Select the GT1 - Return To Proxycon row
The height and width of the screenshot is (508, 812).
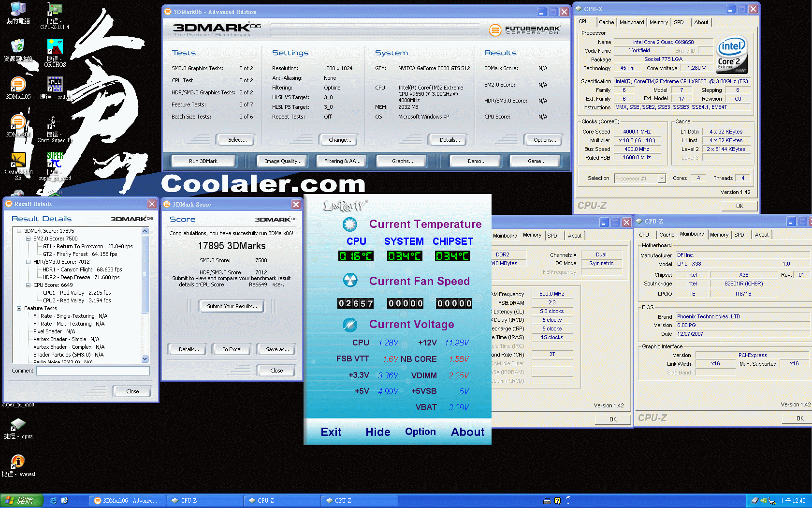(x=87, y=246)
